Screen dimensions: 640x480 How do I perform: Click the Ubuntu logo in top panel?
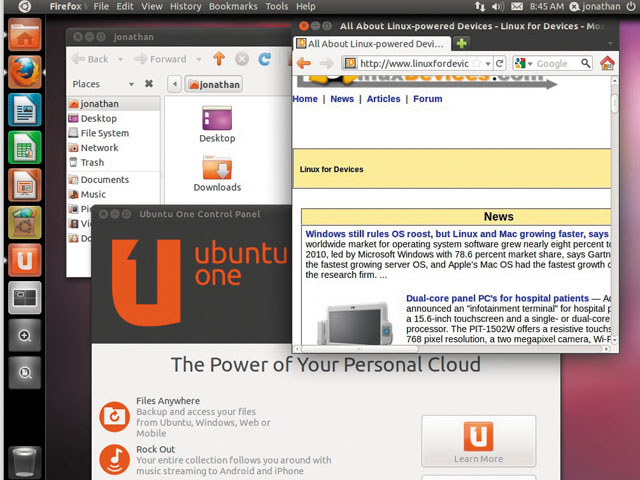(x=24, y=7)
